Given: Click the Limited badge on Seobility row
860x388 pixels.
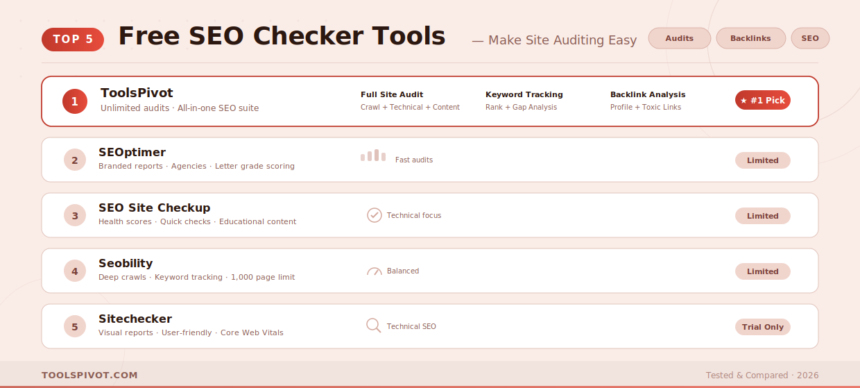Looking at the screenshot, I should click(762, 271).
